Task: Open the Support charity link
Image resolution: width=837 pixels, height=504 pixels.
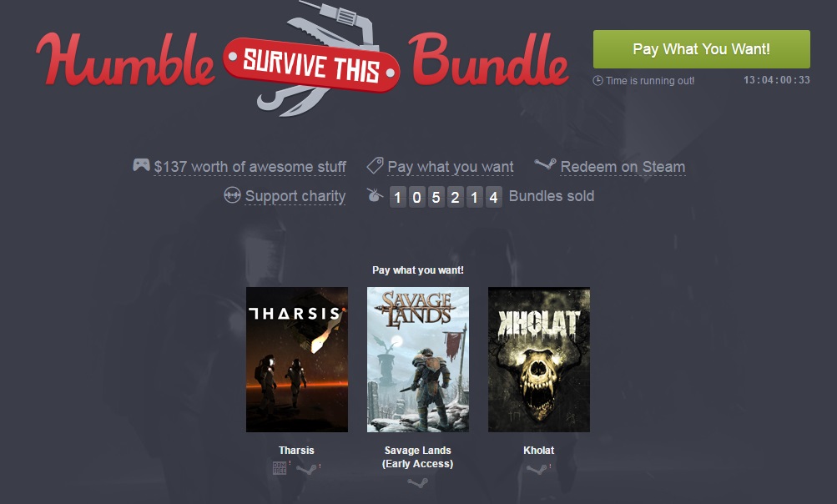Action: (x=295, y=196)
